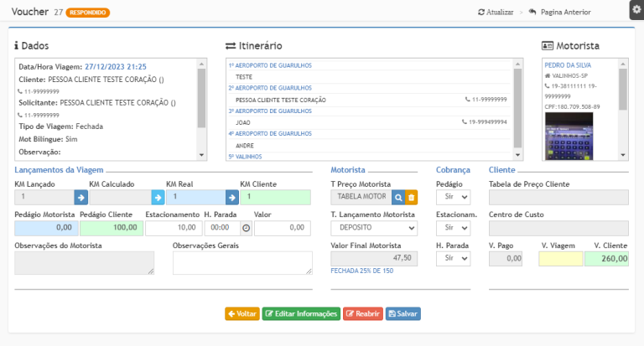Screen dimensions: 644x346
Task: Click the orange trash icon for Tabela Motorista
Action: tap(411, 198)
